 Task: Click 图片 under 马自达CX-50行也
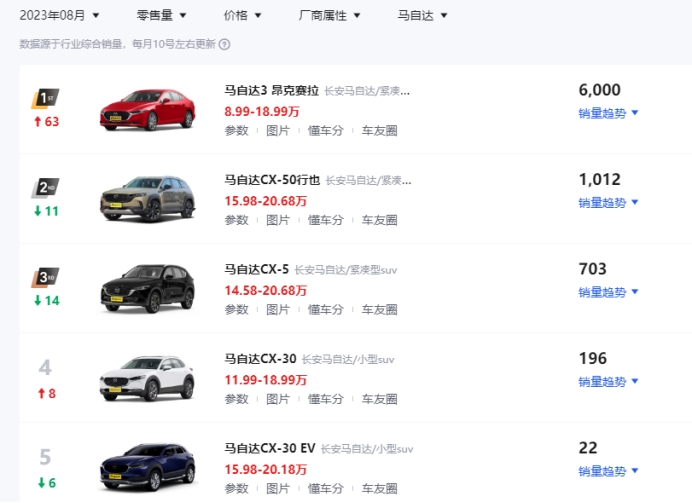tap(278, 220)
